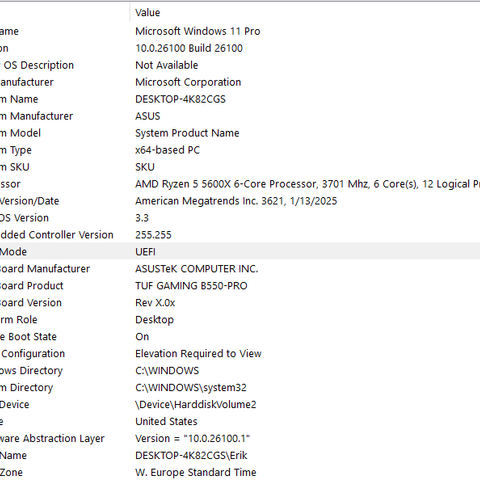Image resolution: width=480 pixels, height=480 pixels.
Task: Select the DESKTOP-4K82CGS\Erik user value
Action: click(191, 456)
